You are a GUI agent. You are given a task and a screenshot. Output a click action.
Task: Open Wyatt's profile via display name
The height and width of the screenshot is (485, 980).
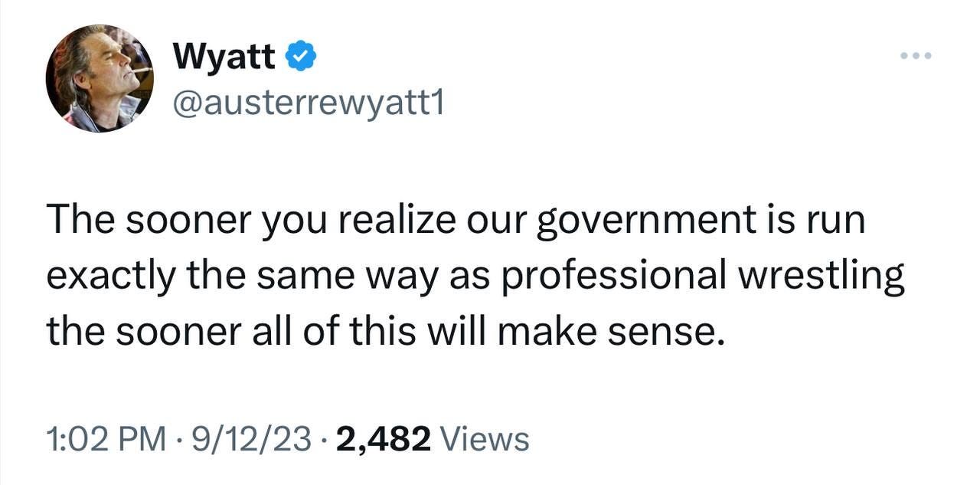[225, 54]
